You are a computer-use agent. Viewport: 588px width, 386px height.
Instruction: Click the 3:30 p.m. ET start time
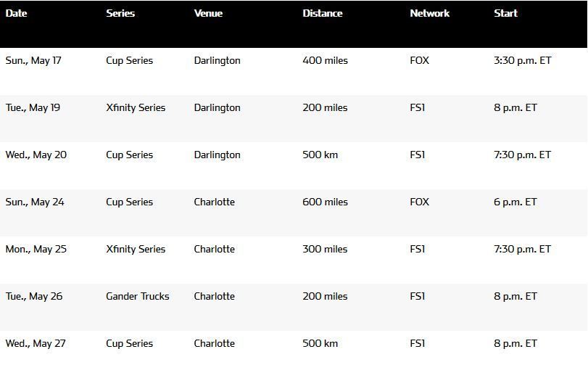522,60
